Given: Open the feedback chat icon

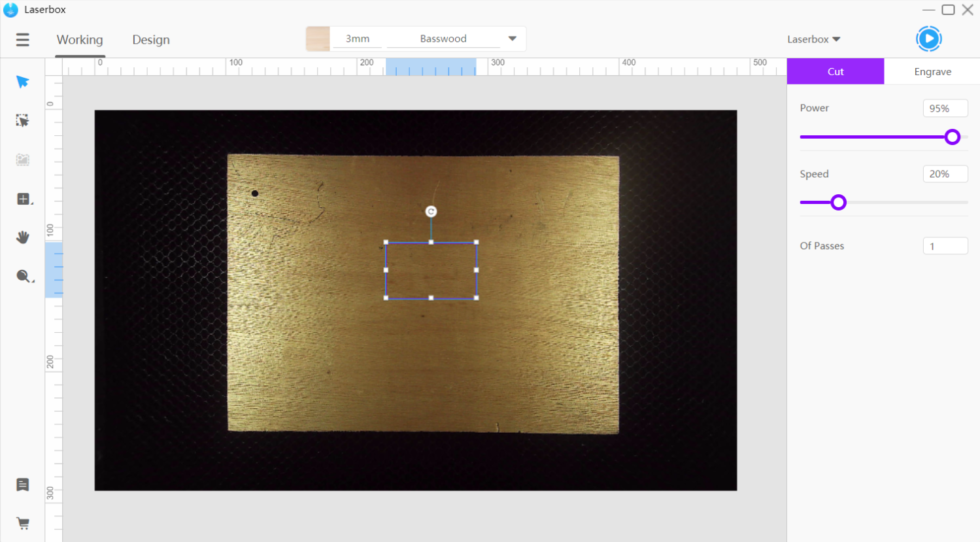Looking at the screenshot, I should 23,485.
